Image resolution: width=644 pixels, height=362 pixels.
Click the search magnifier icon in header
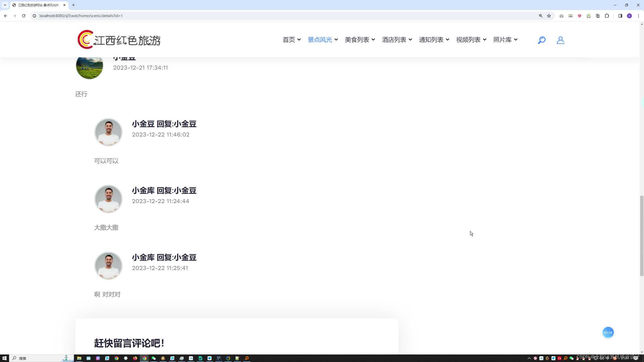[x=541, y=40]
